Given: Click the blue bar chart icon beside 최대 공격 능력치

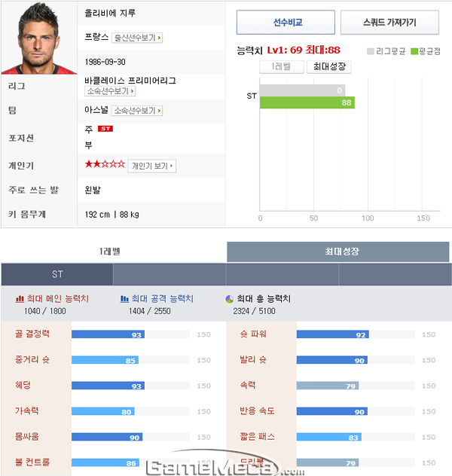Looking at the screenshot, I should click(x=124, y=299).
